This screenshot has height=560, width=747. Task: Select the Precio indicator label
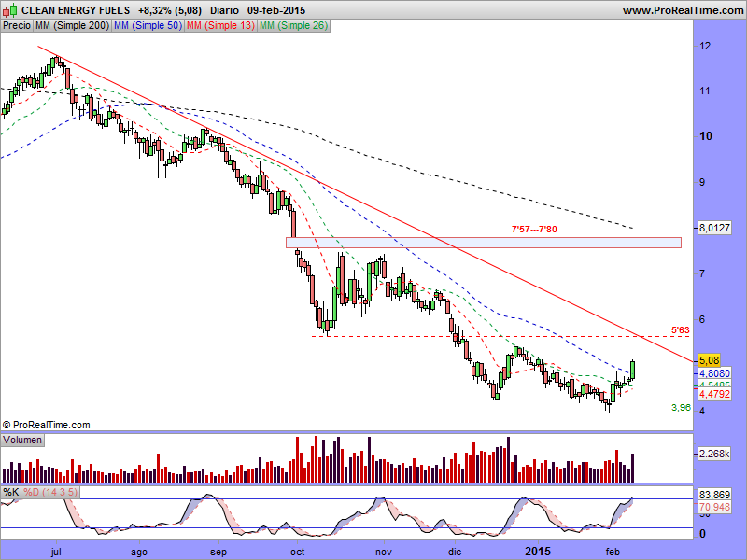click(x=17, y=26)
